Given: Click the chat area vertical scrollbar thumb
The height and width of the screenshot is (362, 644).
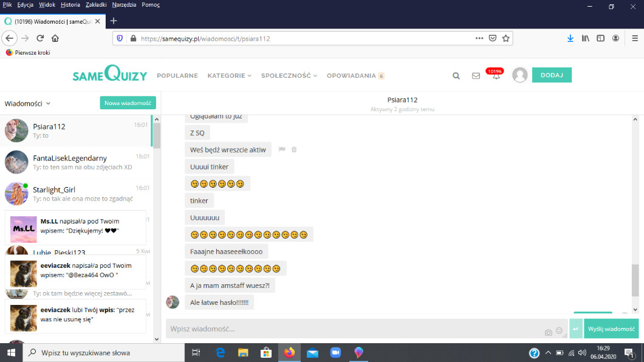Looking at the screenshot, I should coord(635,280).
